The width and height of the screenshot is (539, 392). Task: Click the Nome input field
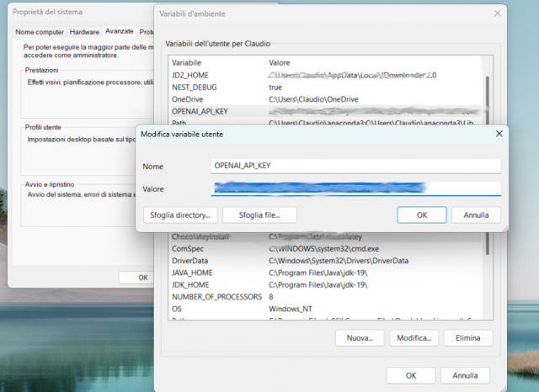(355, 166)
